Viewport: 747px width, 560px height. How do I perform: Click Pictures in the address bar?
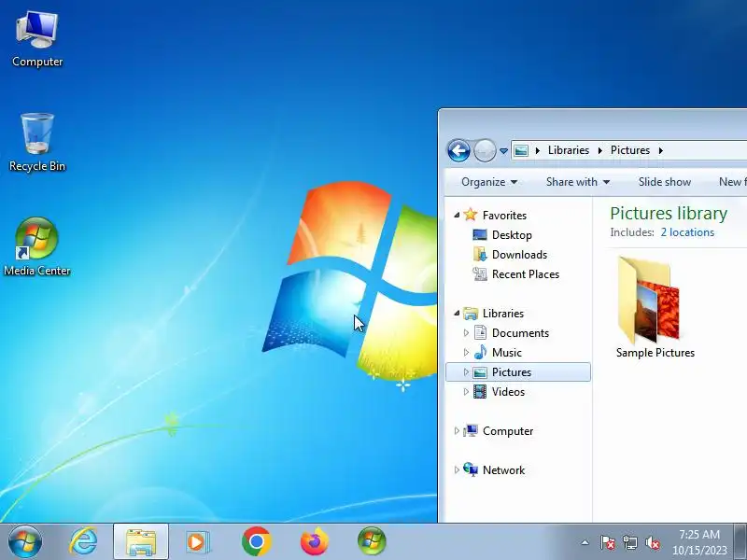tap(629, 150)
